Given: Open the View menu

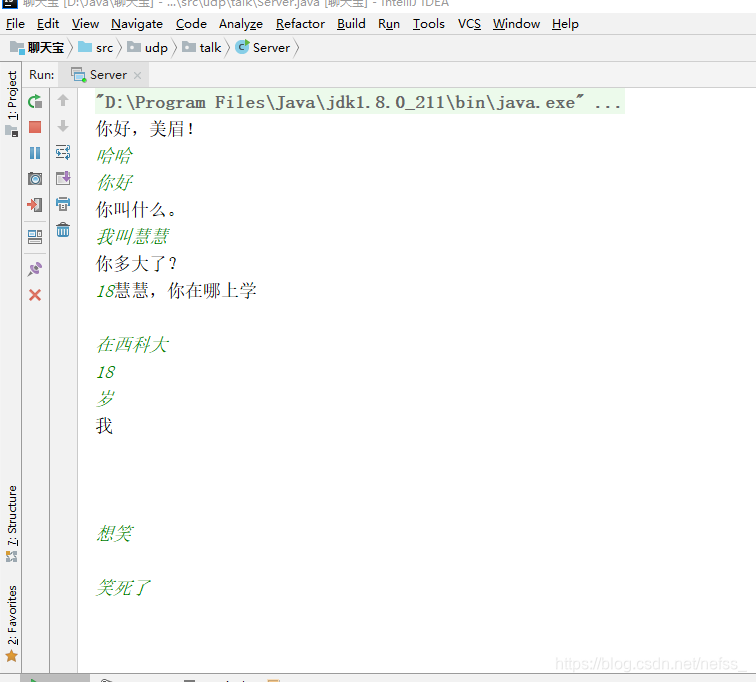Looking at the screenshot, I should (x=85, y=24).
